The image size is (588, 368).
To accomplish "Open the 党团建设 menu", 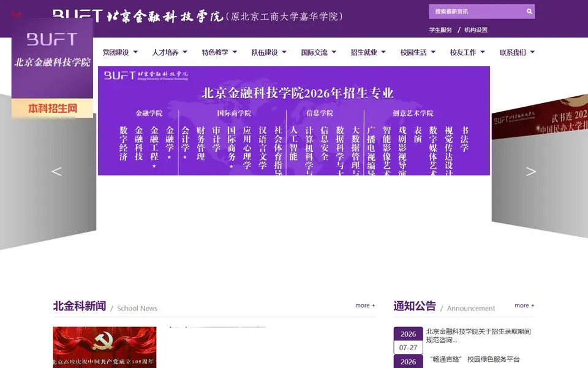I will 116,52.
